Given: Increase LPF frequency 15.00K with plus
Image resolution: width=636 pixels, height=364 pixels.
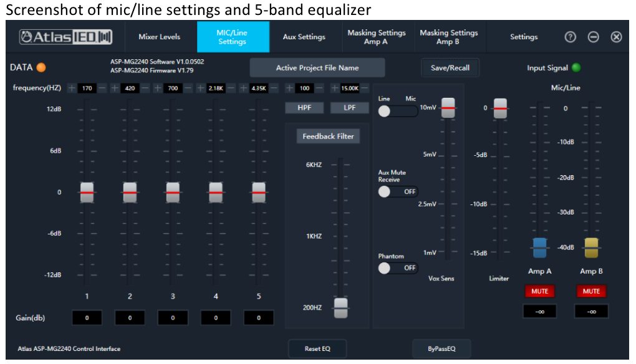Looking at the screenshot, I should pyautogui.click(x=335, y=88).
